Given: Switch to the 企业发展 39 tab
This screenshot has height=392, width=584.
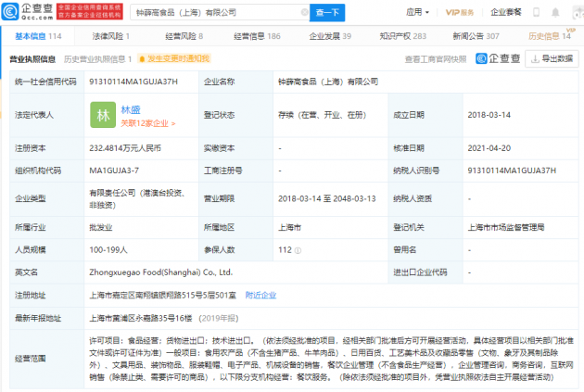Looking at the screenshot, I should (x=330, y=36).
